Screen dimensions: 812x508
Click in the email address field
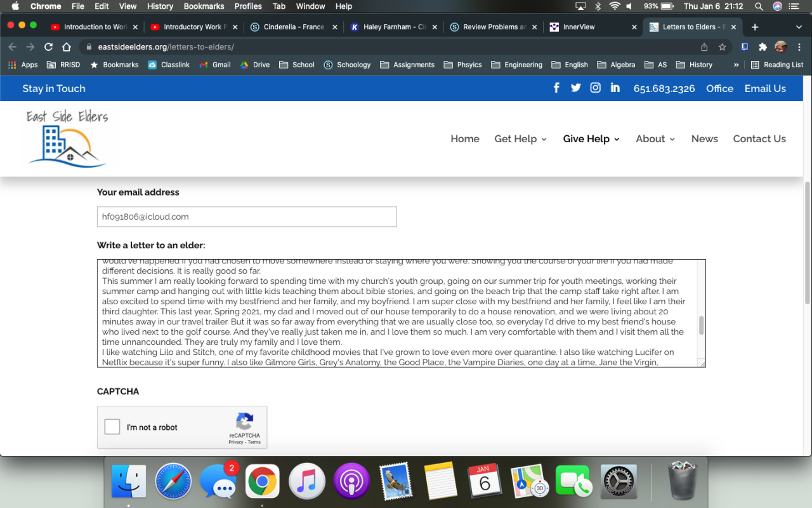point(247,217)
